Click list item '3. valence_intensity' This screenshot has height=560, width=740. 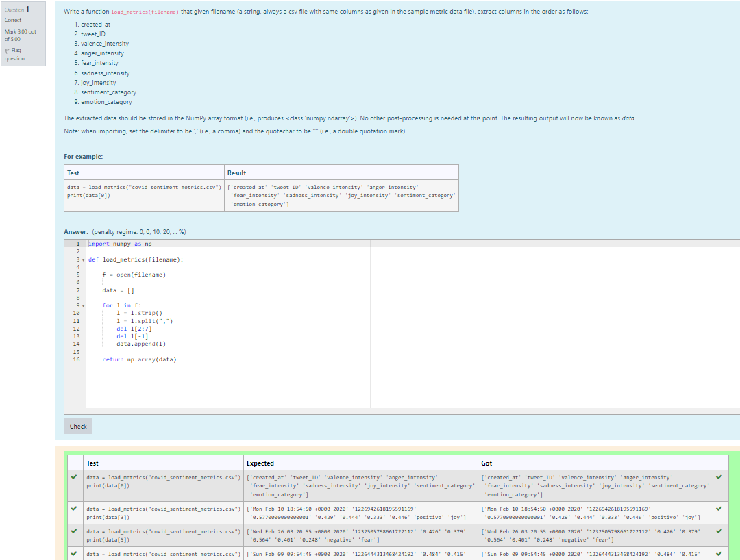(101, 44)
